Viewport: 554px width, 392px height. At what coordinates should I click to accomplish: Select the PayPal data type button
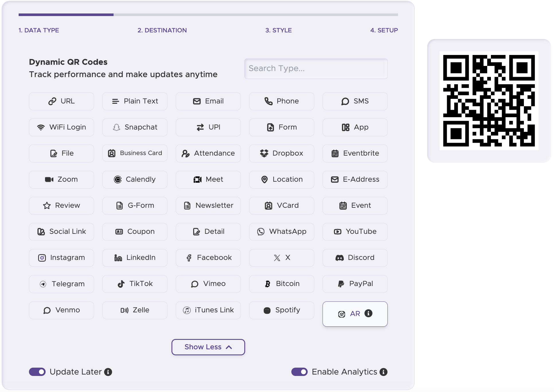click(x=355, y=284)
